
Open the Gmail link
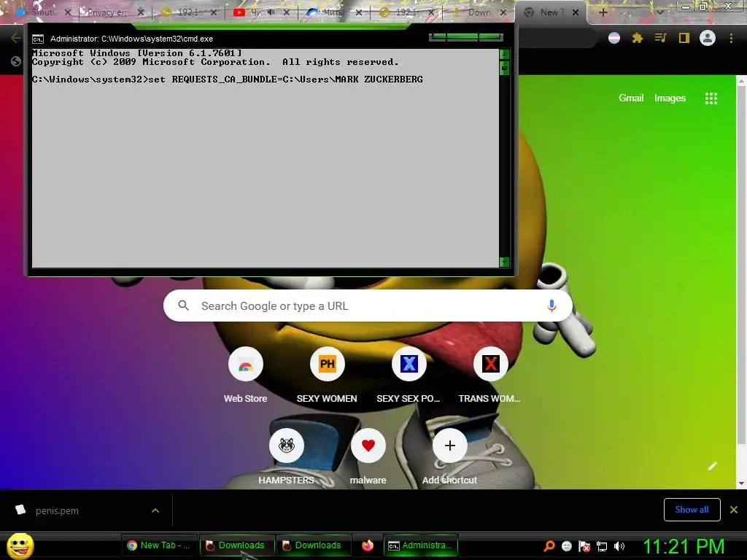(631, 98)
